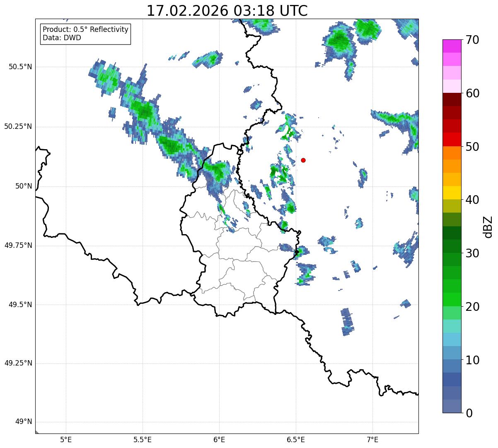The image size is (498, 448).
Task: Pick the dark maroon colorbar segment below 60
Action: 451,99
